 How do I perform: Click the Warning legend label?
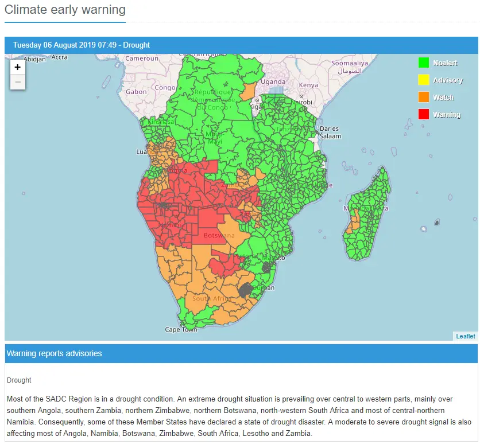(447, 115)
